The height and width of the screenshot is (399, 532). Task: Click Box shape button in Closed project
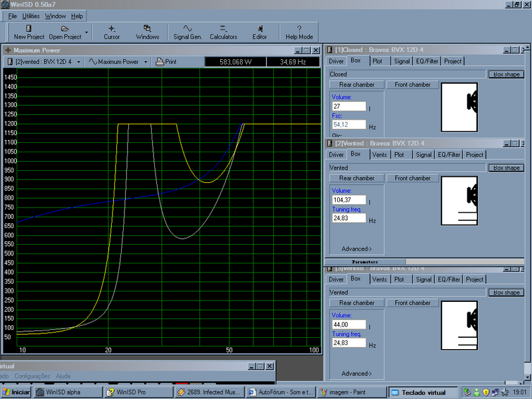(506, 74)
